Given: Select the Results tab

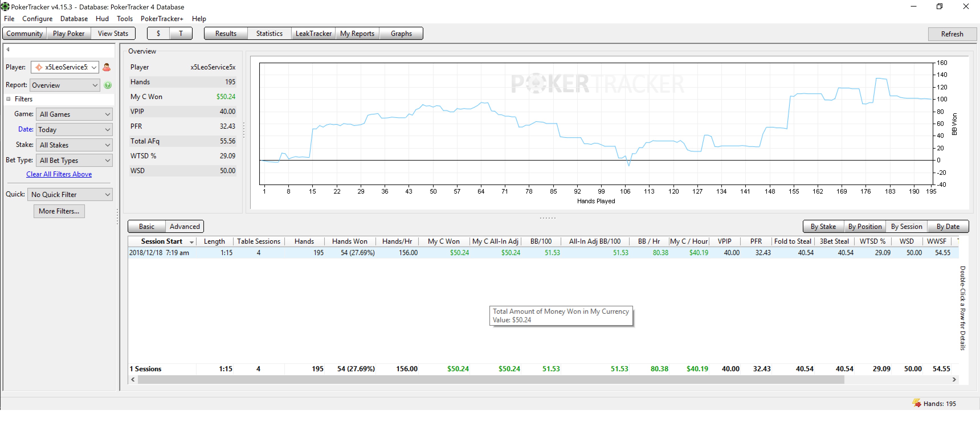Looking at the screenshot, I should [x=226, y=34].
